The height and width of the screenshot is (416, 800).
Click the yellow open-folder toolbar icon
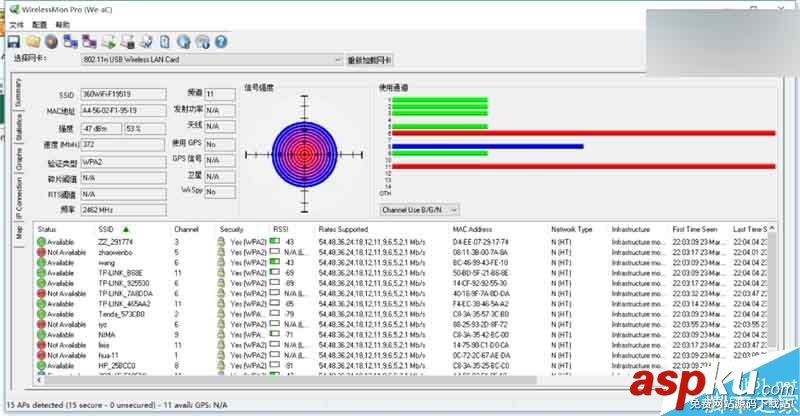33,41
